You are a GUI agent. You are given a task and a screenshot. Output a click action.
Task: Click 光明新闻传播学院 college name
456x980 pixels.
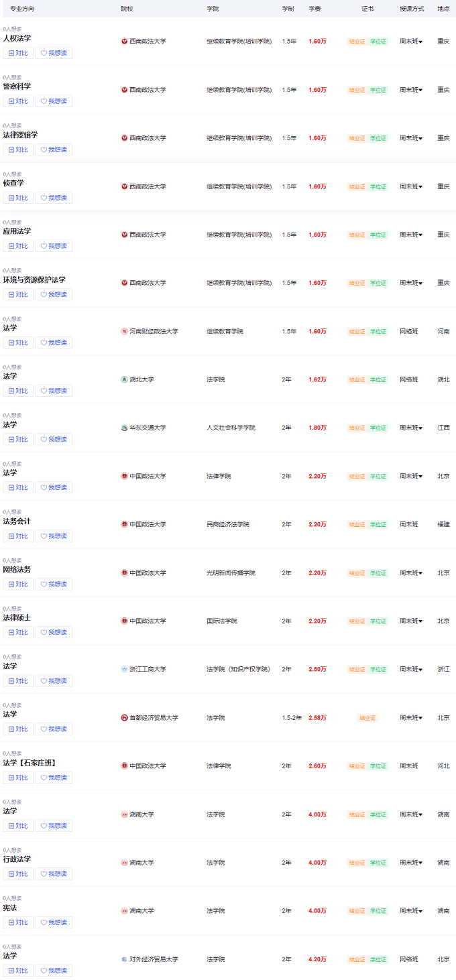coord(231,573)
